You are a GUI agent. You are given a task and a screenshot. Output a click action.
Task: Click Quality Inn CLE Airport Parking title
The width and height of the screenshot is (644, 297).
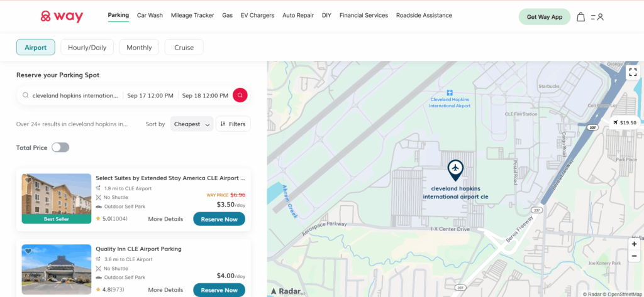(138, 249)
